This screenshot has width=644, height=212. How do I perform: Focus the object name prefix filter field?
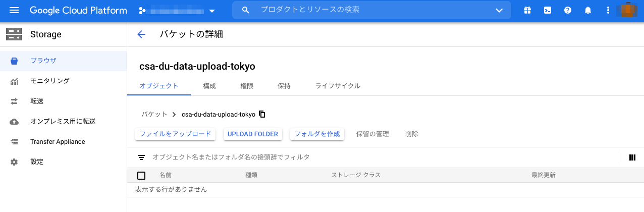click(x=384, y=157)
